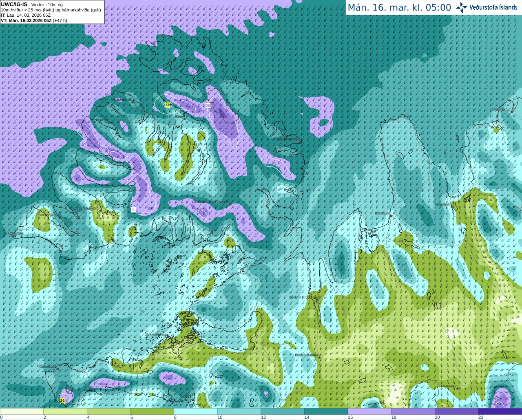
Task: Click the 16–18 m/s light lavender legend swatch
Action: pyautogui.click(x=369, y=411)
